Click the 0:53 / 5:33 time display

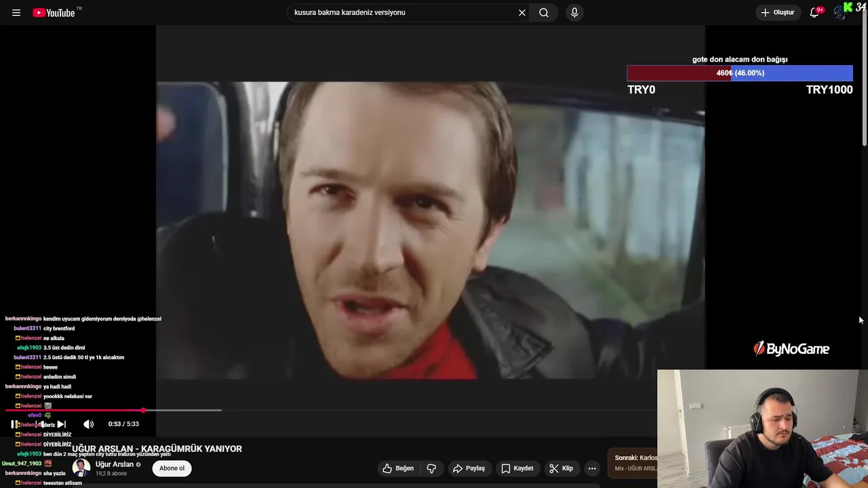pos(123,424)
